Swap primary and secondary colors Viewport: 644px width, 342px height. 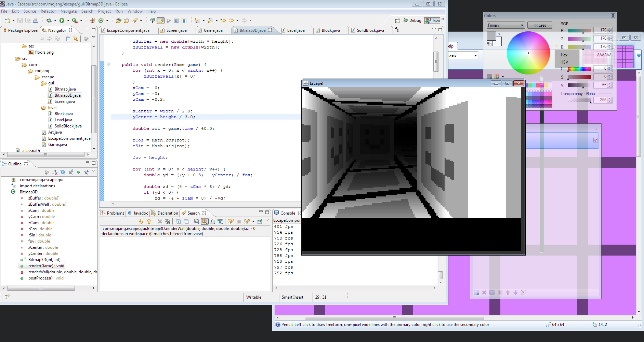(499, 33)
